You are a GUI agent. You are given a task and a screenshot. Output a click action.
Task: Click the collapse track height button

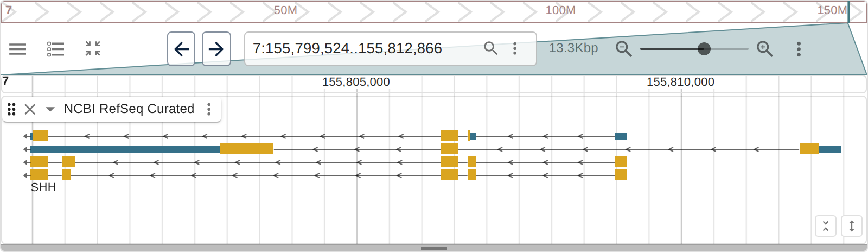(x=826, y=226)
